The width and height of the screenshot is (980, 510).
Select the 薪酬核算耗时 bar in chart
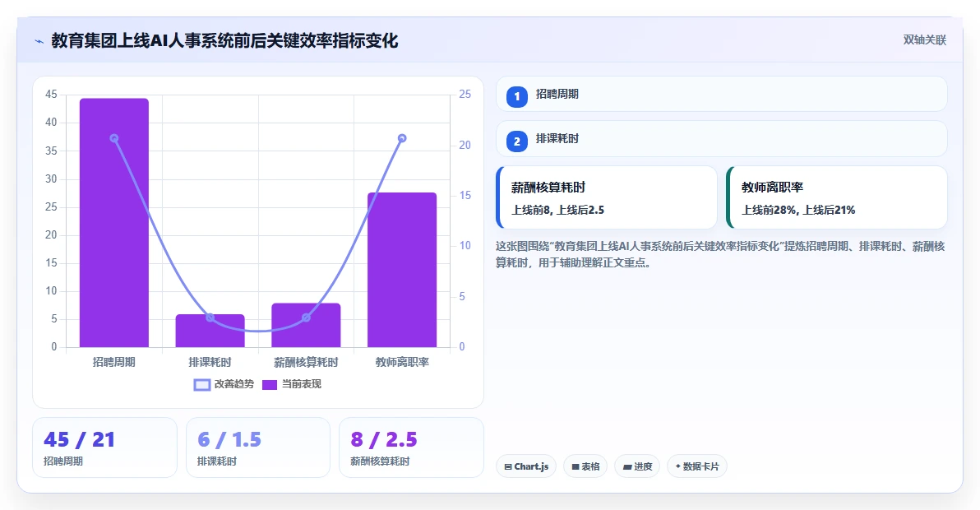306,325
